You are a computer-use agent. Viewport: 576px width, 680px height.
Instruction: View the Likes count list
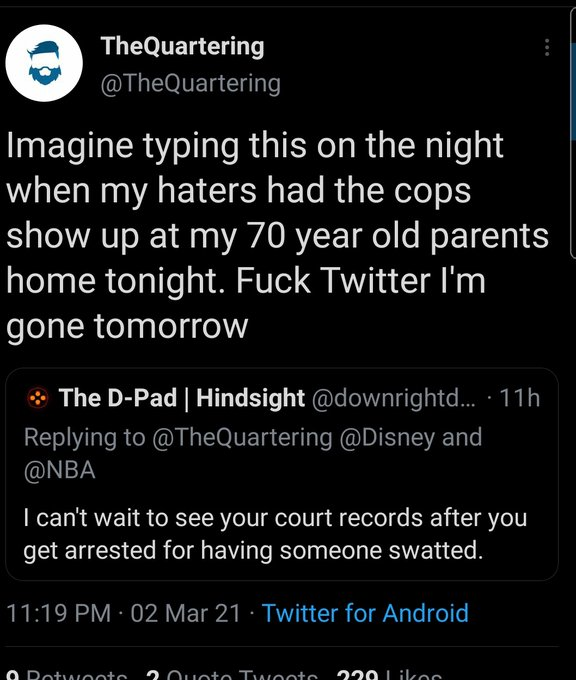pyautogui.click(x=389, y=675)
